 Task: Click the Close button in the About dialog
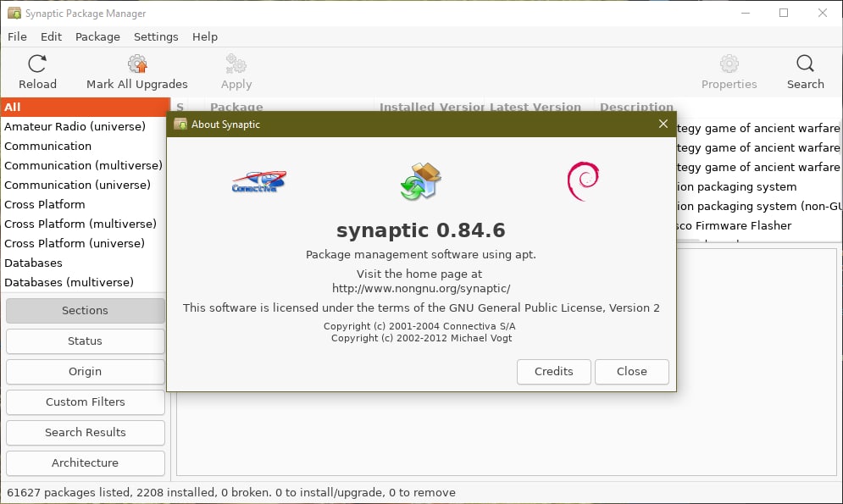point(632,371)
